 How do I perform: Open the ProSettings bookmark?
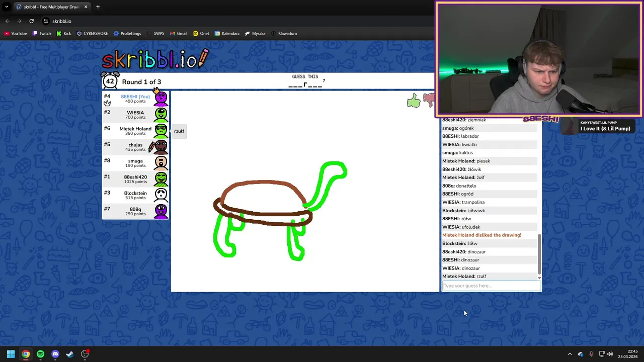click(x=127, y=34)
